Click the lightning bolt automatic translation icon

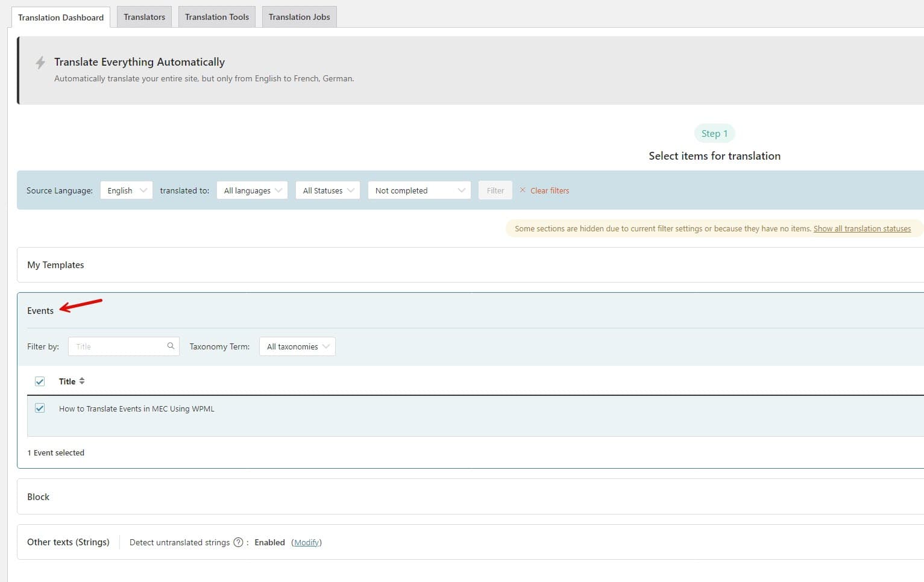(x=40, y=63)
